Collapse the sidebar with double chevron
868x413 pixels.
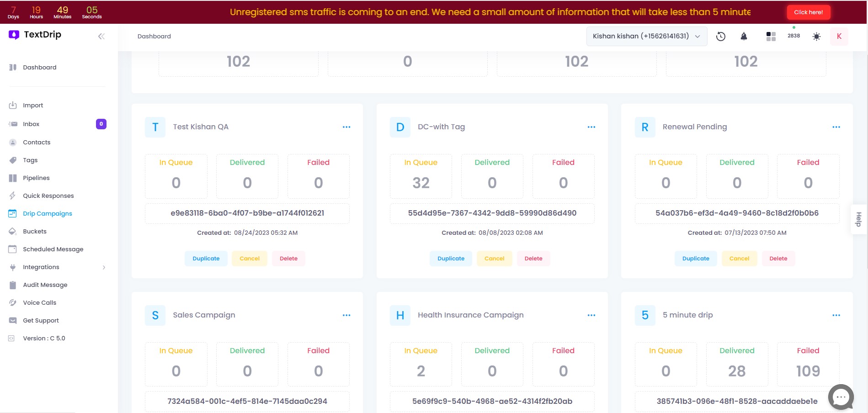(101, 37)
